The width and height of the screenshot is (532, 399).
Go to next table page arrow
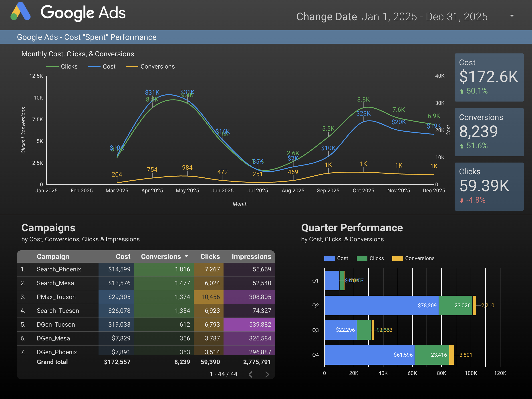tap(267, 374)
